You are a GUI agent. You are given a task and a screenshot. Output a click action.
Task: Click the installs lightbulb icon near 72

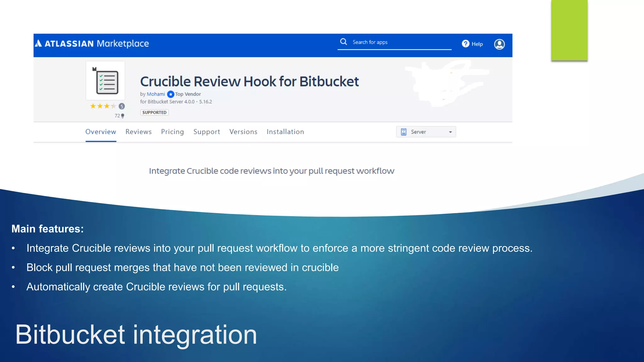pyautogui.click(x=123, y=116)
